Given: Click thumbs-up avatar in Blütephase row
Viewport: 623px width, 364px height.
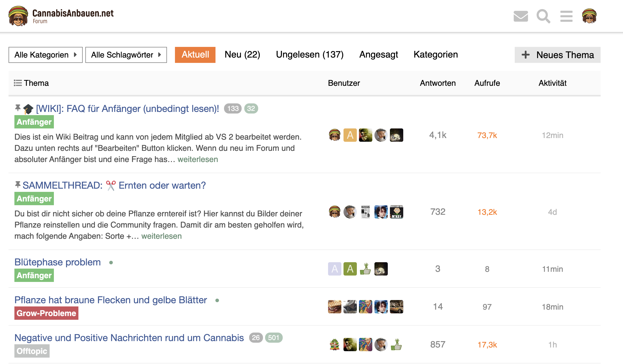Looking at the screenshot, I should point(365,269).
